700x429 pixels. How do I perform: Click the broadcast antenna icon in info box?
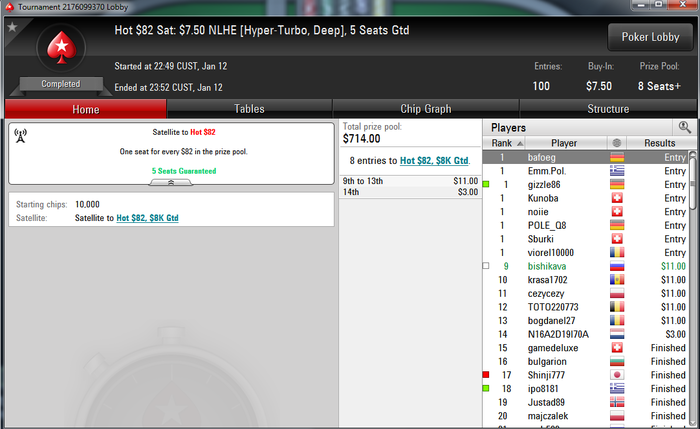[21, 135]
